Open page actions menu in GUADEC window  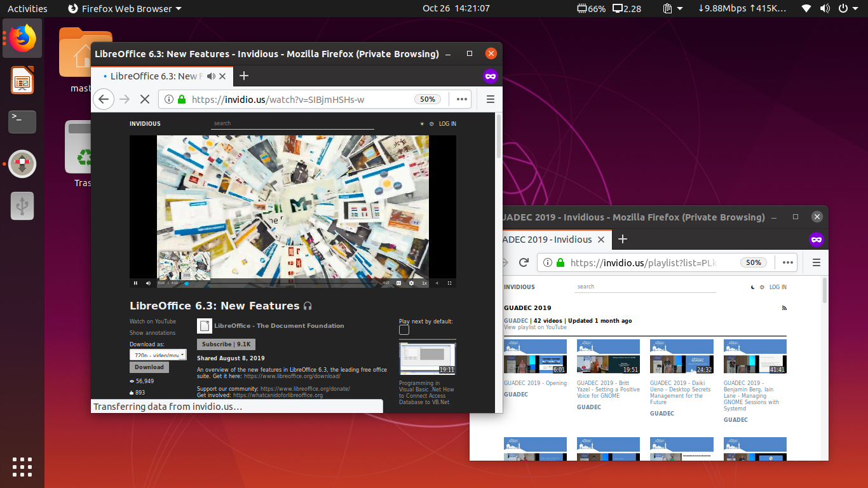788,262
